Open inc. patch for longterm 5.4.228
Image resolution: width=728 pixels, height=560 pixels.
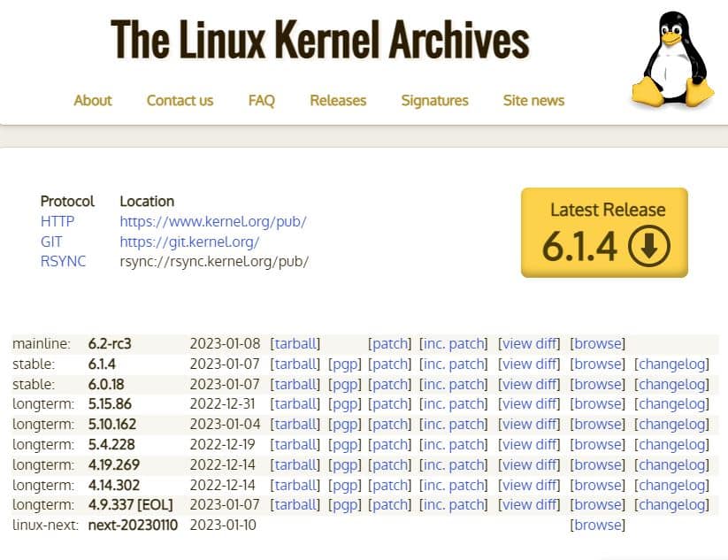(x=454, y=445)
